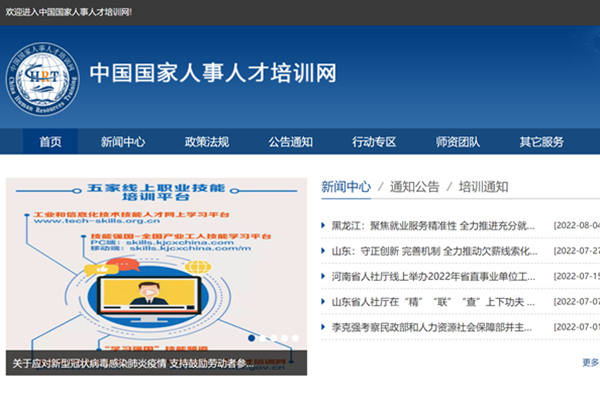Switch to the 通知公告 tab
The width and height of the screenshot is (600, 400).
[x=414, y=187]
